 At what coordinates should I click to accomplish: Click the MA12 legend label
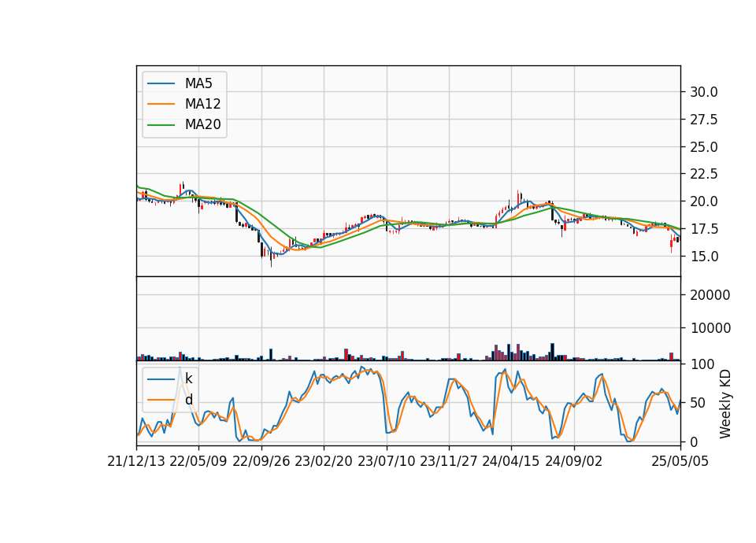tap(202, 104)
